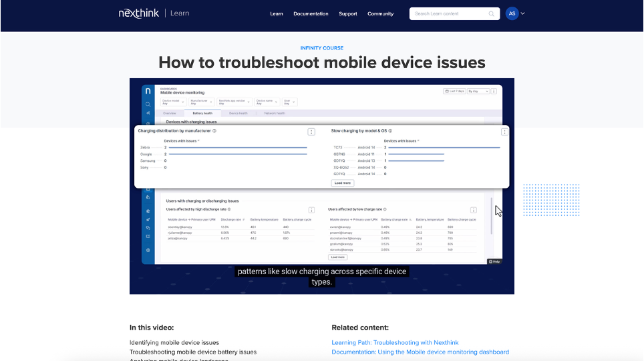The height and width of the screenshot is (361, 644).
Task: Open the AS user avatar menu
Action: click(515, 13)
